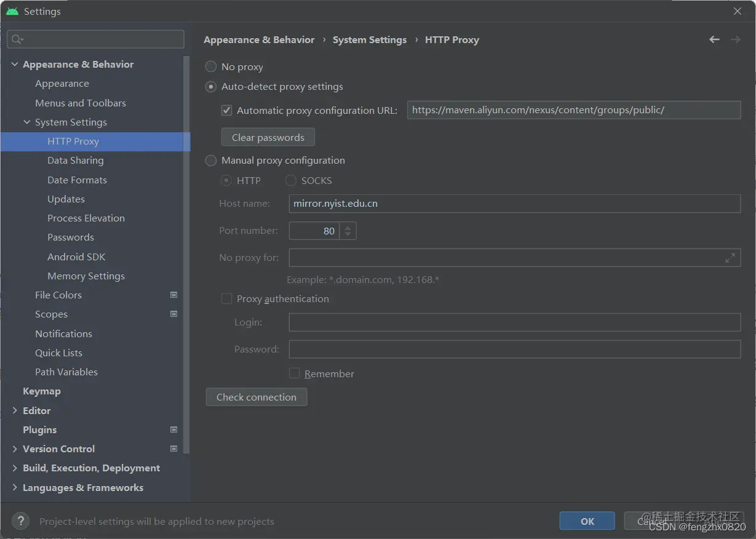Viewport: 756px width, 539px height.
Task: Select the No proxy radio button
Action: click(211, 66)
